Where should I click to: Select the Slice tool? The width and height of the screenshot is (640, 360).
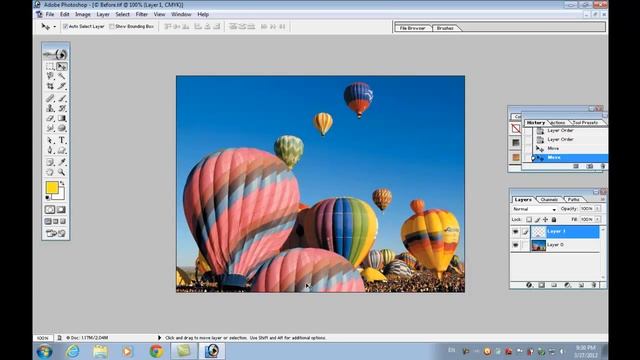(x=62, y=86)
